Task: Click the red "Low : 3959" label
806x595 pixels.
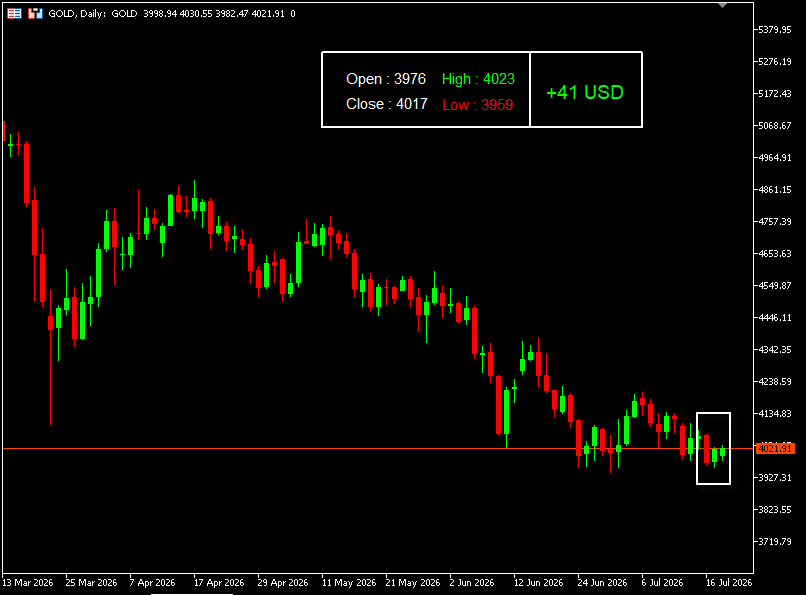Action: [478, 105]
